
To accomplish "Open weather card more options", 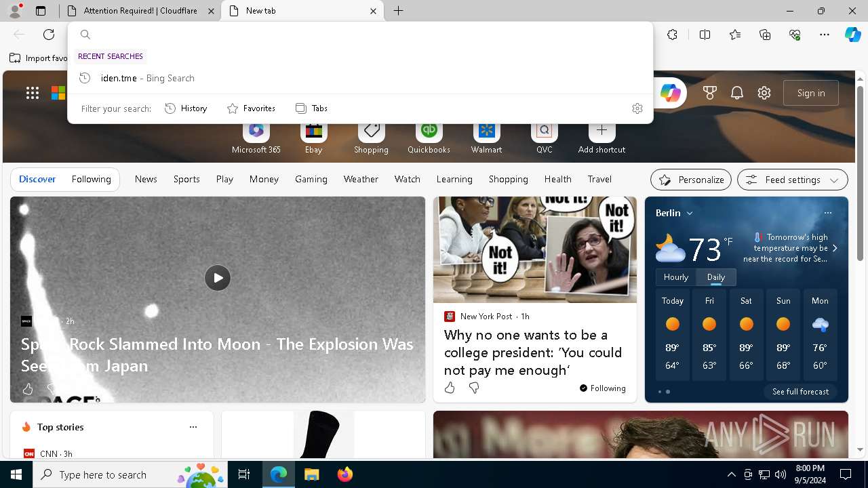I will coord(827,213).
